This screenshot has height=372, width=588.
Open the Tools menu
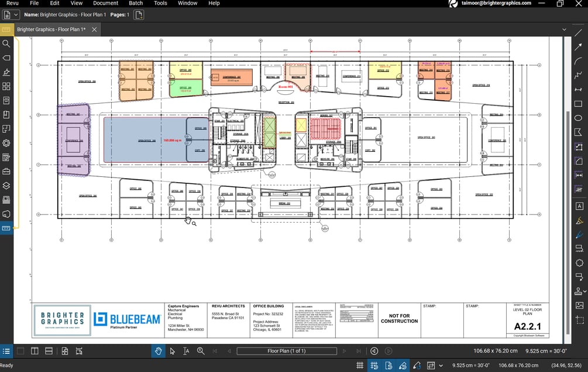click(160, 3)
